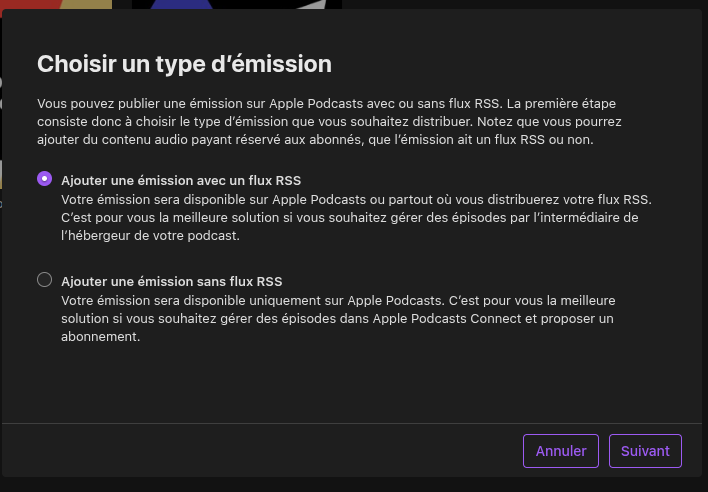Screen dimensions: 708x492
Task: Click the heading 'Choisir un type d'émission'
Action: [x=184, y=64]
